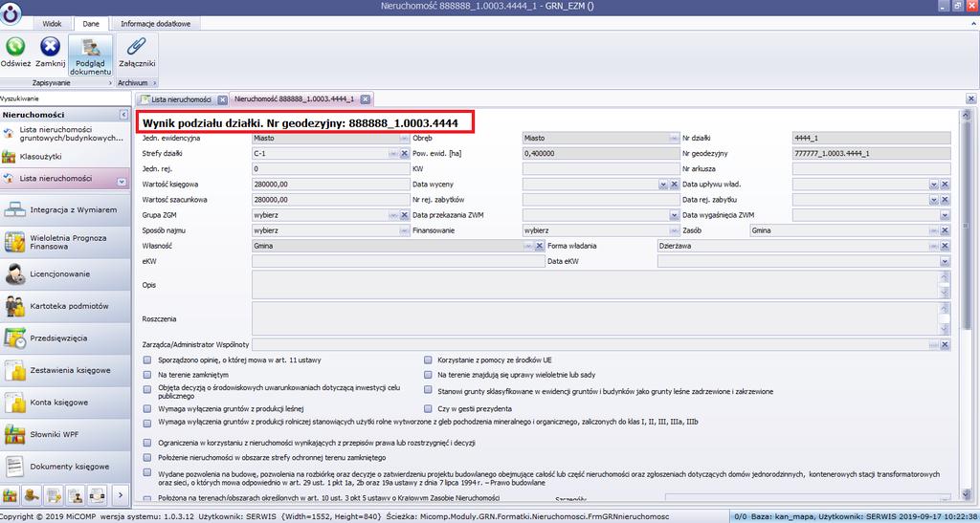Open the Data rej. zabytku dropdown arrow
The image size is (980, 523).
934,200
